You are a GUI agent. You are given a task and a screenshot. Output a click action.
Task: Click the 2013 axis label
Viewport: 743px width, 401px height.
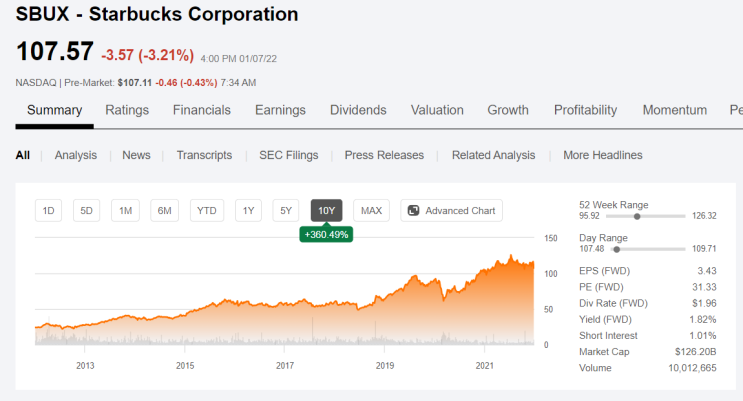tap(85, 365)
